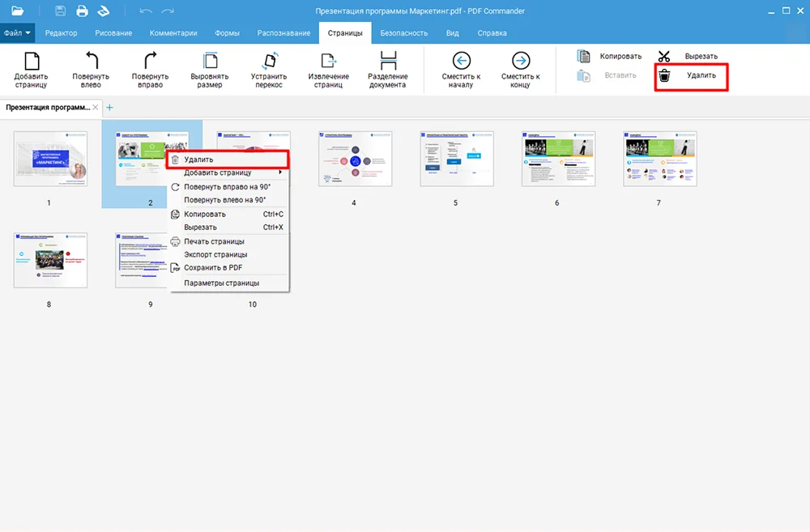This screenshot has width=810, height=532.
Task: Rotate page right with Повернуть вправо
Action: pos(150,62)
